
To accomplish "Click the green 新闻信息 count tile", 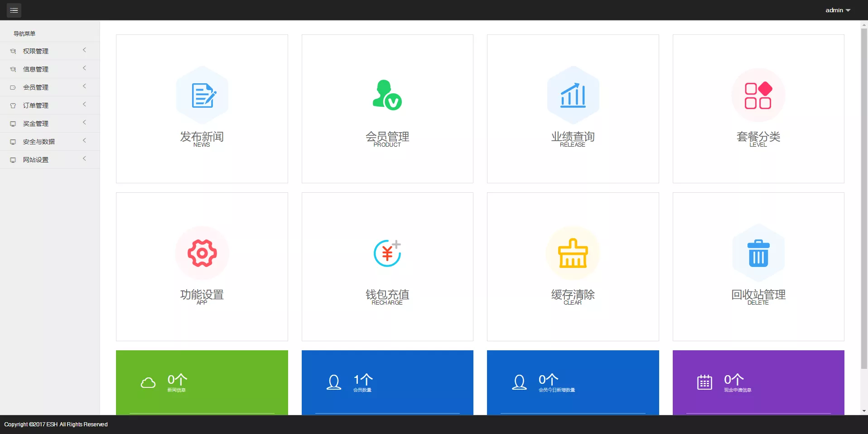I will 202,382.
